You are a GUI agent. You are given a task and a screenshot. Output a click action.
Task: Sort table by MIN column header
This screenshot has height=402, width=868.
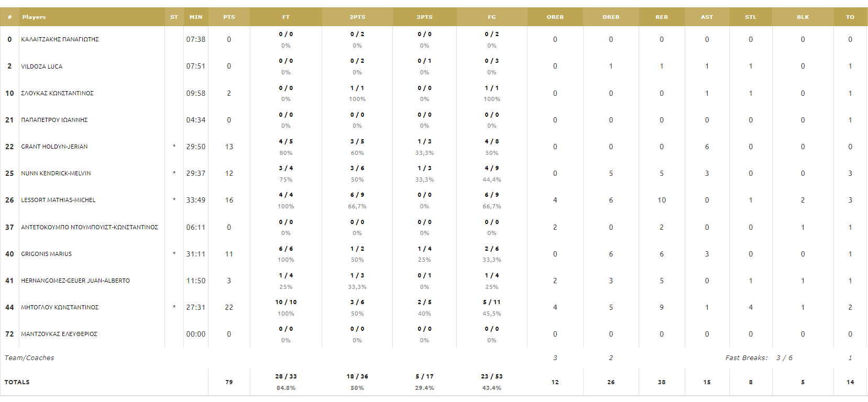coord(196,17)
